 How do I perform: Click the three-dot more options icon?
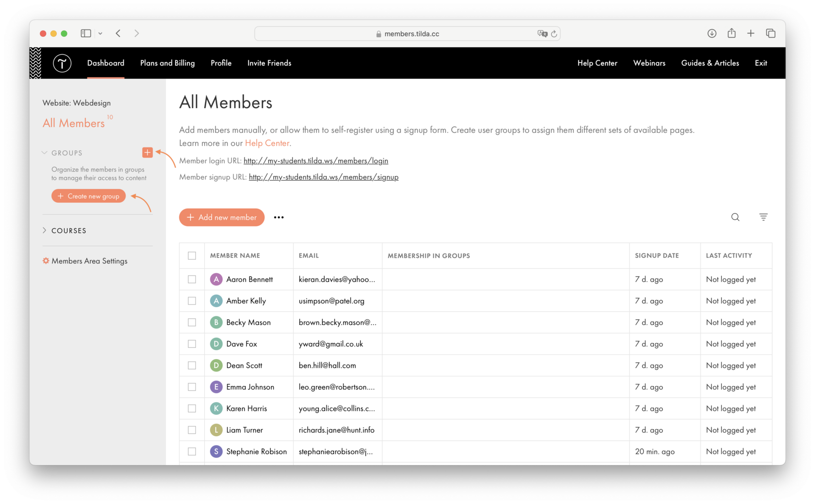278,217
